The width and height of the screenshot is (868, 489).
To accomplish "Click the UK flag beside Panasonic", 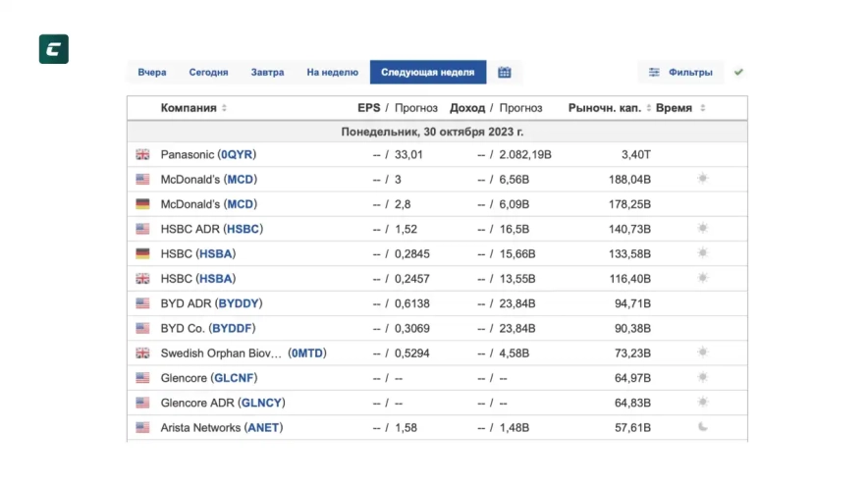I will pyautogui.click(x=142, y=155).
